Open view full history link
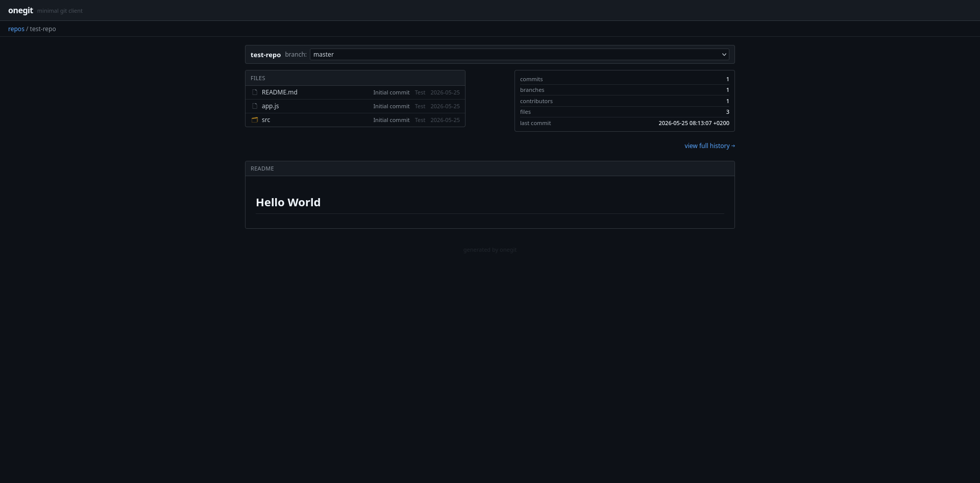 tap(709, 146)
